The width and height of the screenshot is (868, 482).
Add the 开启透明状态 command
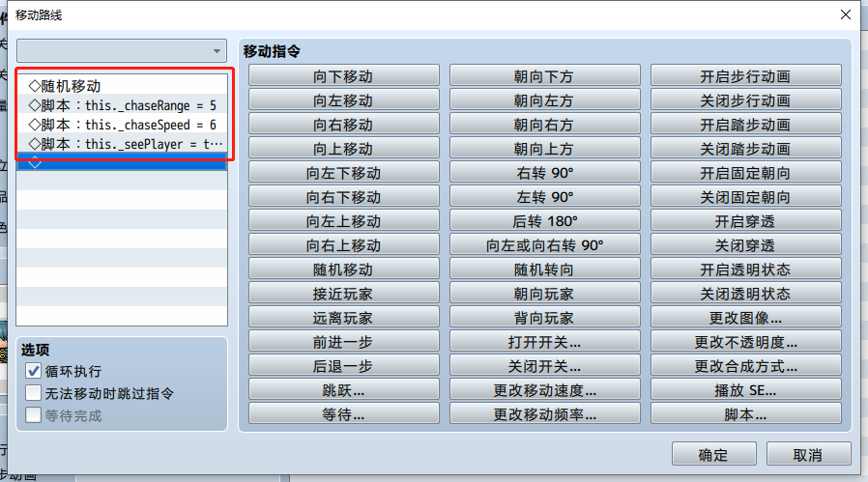pos(745,269)
